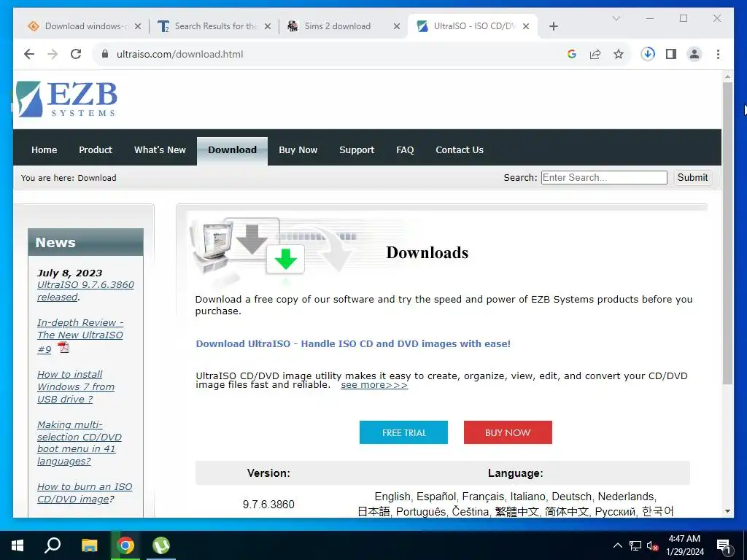Viewport: 747px width, 560px height.
Task: Go back with the browser back arrow
Action: [29, 54]
